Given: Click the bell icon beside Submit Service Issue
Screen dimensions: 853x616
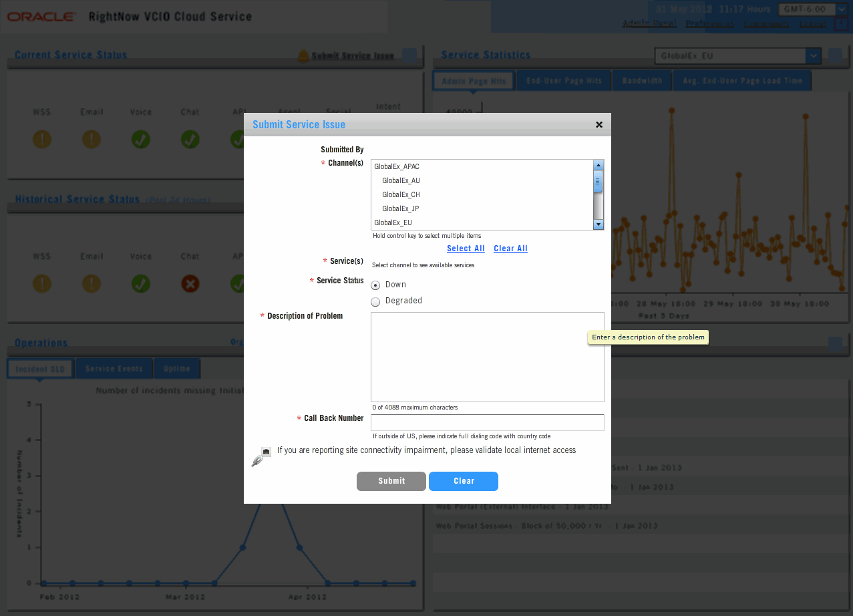Looking at the screenshot, I should pyautogui.click(x=303, y=55).
